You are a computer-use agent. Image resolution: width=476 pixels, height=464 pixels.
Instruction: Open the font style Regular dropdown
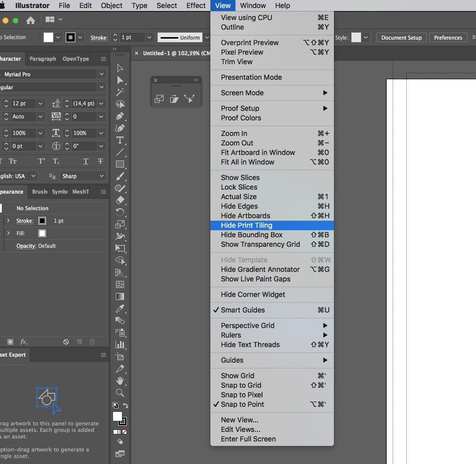101,87
